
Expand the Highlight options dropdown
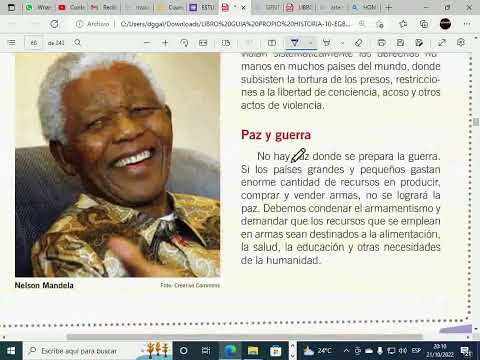click(342, 43)
